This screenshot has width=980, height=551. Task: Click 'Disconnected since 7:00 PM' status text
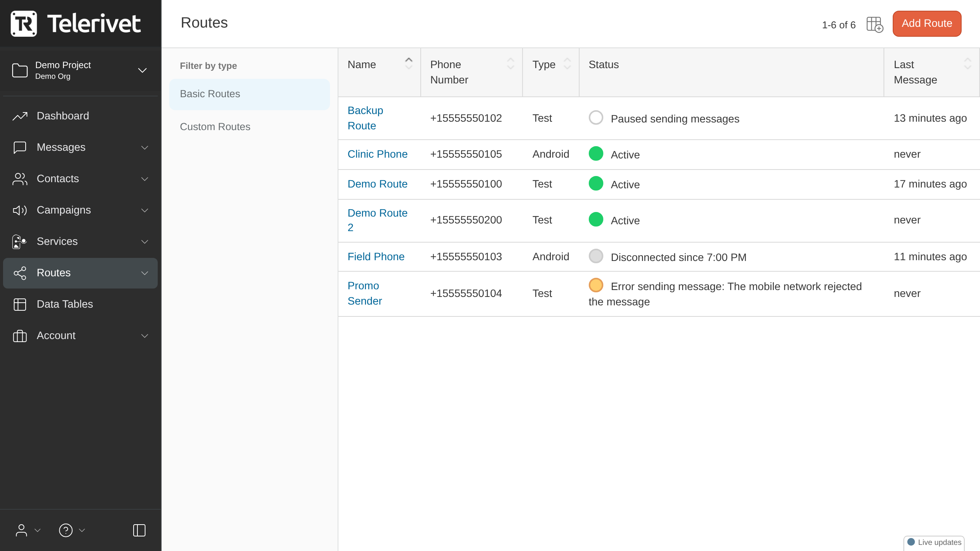(x=678, y=258)
